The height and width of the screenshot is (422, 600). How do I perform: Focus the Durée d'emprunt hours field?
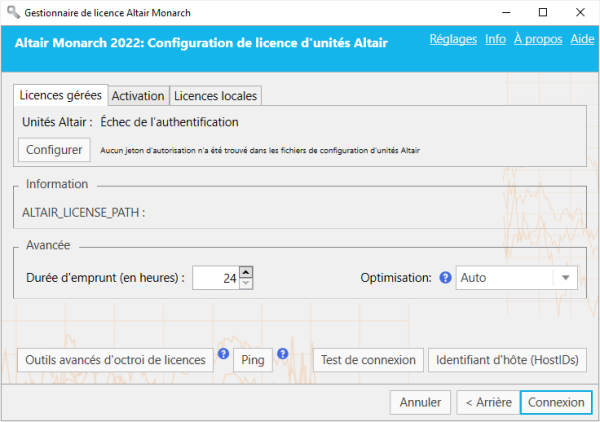[216, 278]
